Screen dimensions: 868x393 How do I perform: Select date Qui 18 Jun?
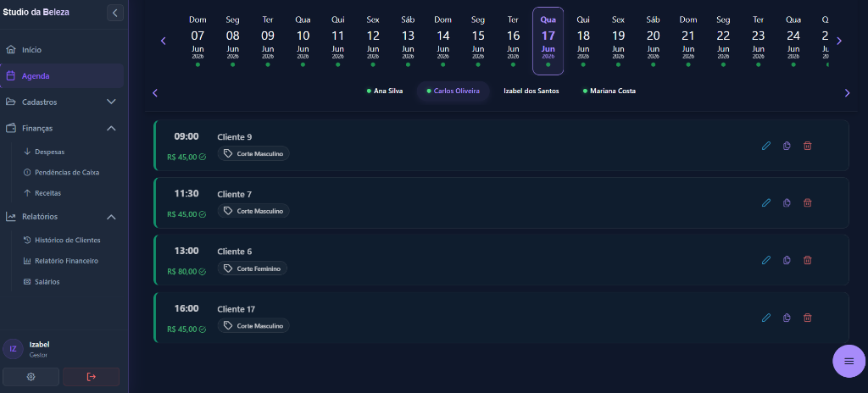click(x=583, y=41)
